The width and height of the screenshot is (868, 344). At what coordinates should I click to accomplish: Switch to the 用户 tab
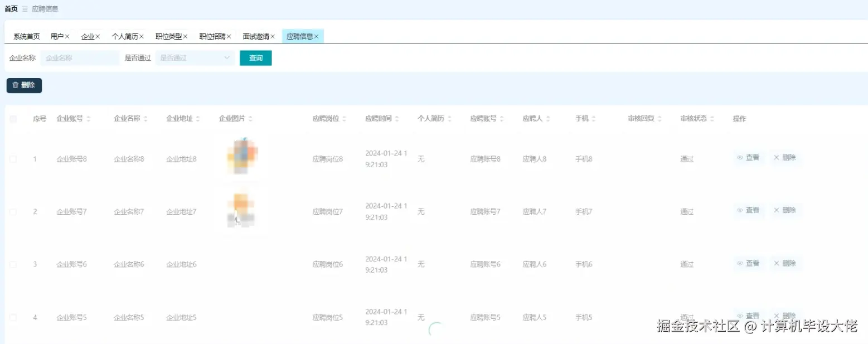click(x=57, y=35)
